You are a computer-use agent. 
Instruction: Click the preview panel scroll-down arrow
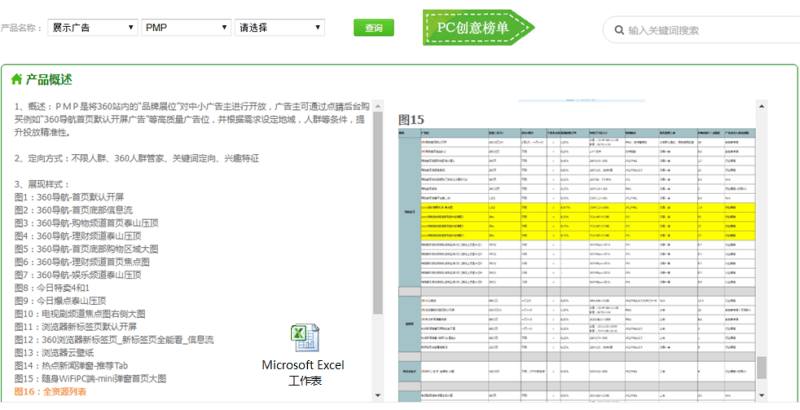(762, 395)
